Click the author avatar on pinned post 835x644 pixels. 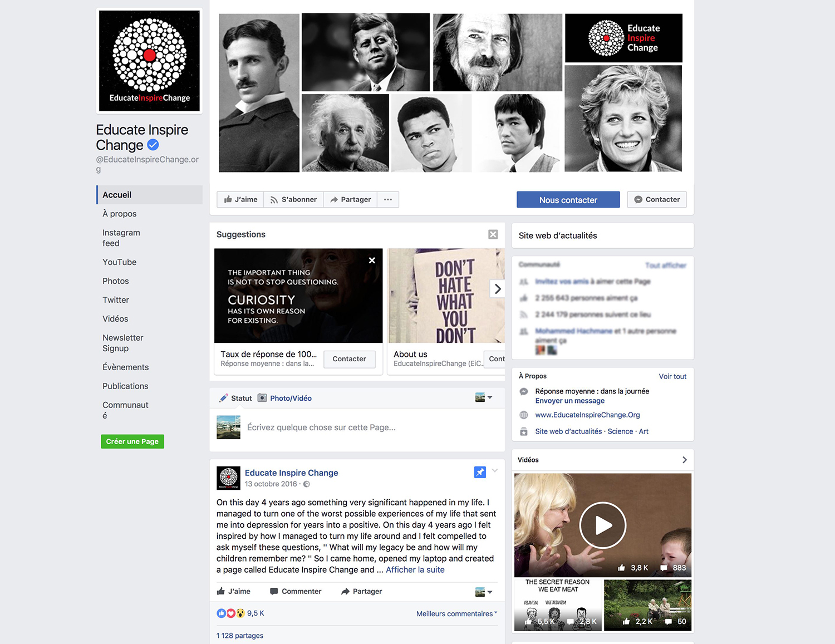pyautogui.click(x=228, y=478)
